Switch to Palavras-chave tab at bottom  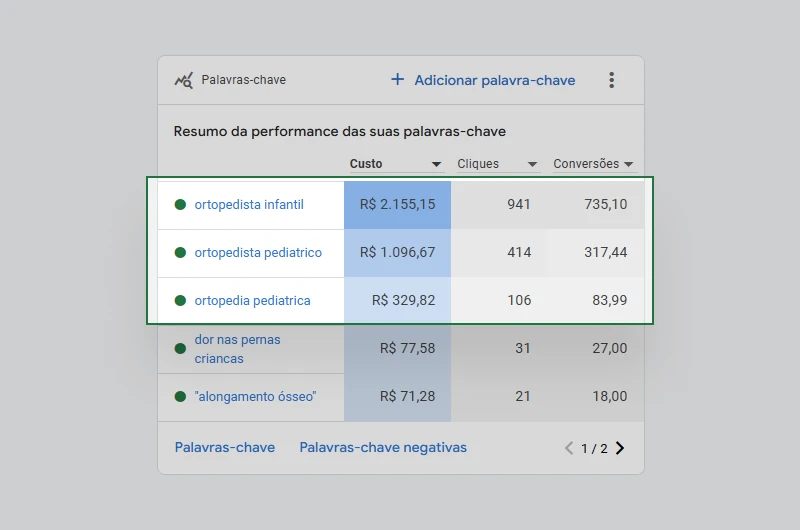click(x=224, y=448)
